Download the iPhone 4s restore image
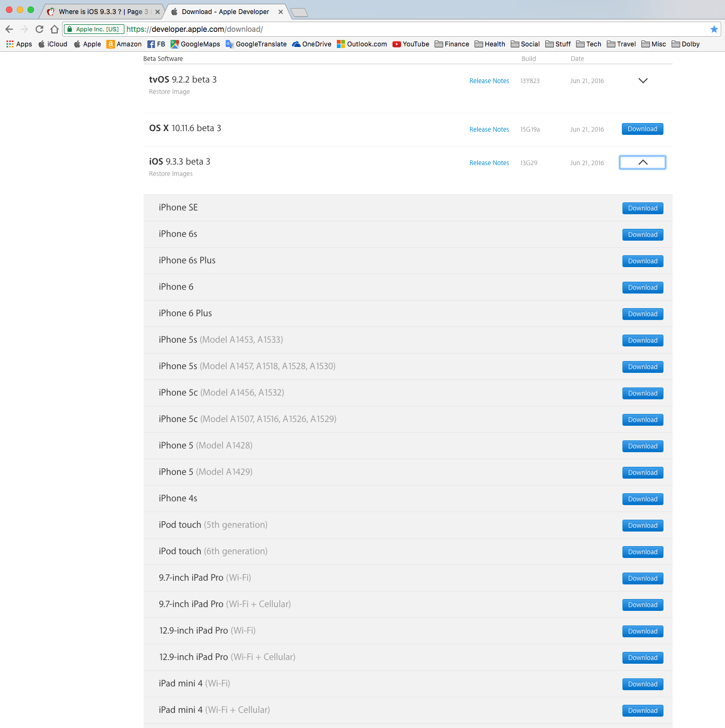 (x=642, y=499)
